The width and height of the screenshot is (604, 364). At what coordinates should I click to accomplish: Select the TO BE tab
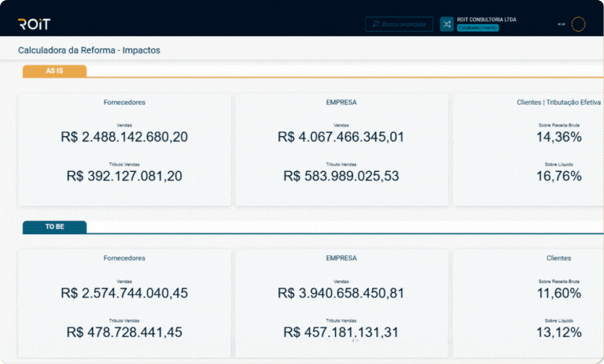click(54, 227)
